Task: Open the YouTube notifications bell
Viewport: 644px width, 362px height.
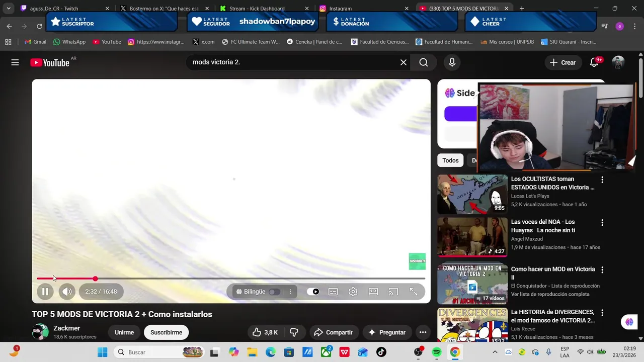Action: pyautogui.click(x=594, y=62)
